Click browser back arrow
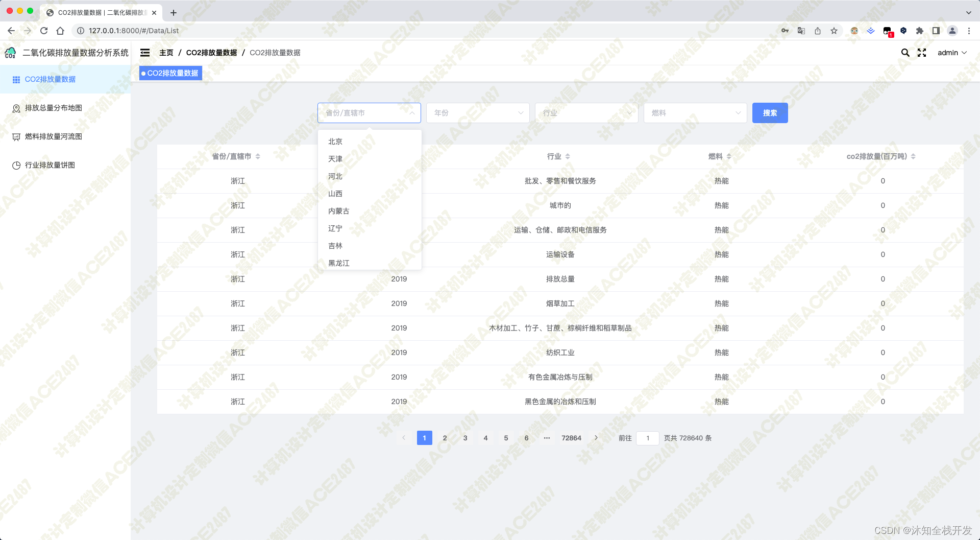The image size is (980, 540). [x=11, y=31]
